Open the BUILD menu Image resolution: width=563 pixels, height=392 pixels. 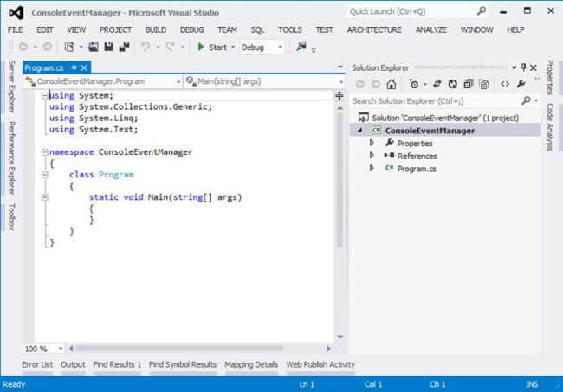pos(155,29)
